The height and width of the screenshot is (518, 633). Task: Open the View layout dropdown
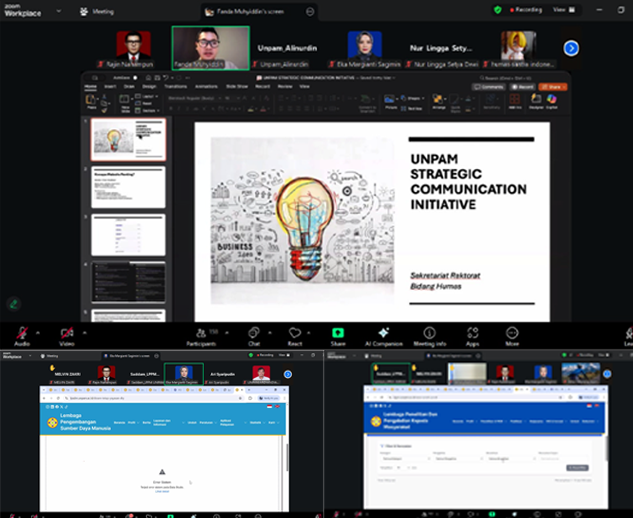564,10
